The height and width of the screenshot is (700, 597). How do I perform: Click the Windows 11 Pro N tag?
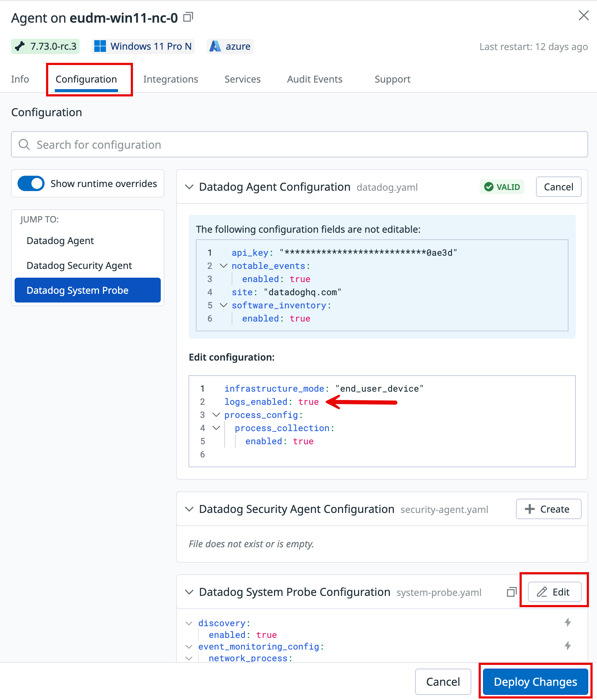click(x=143, y=46)
